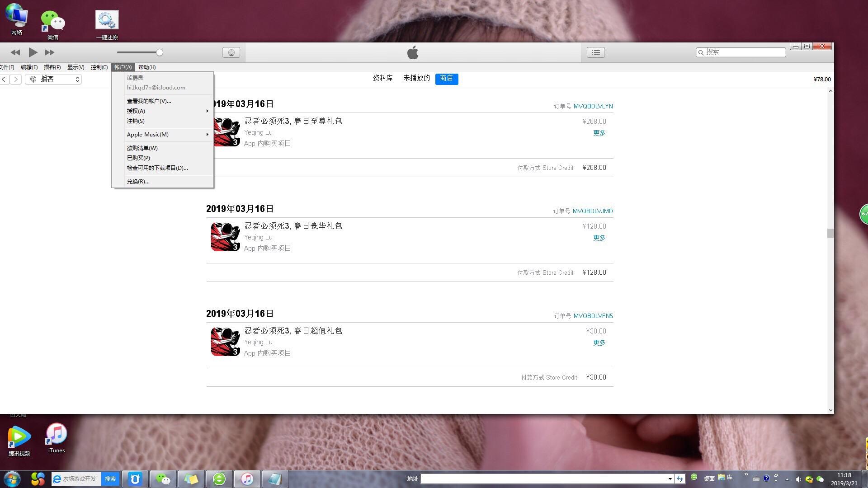Click the Windows Start button

point(12,479)
